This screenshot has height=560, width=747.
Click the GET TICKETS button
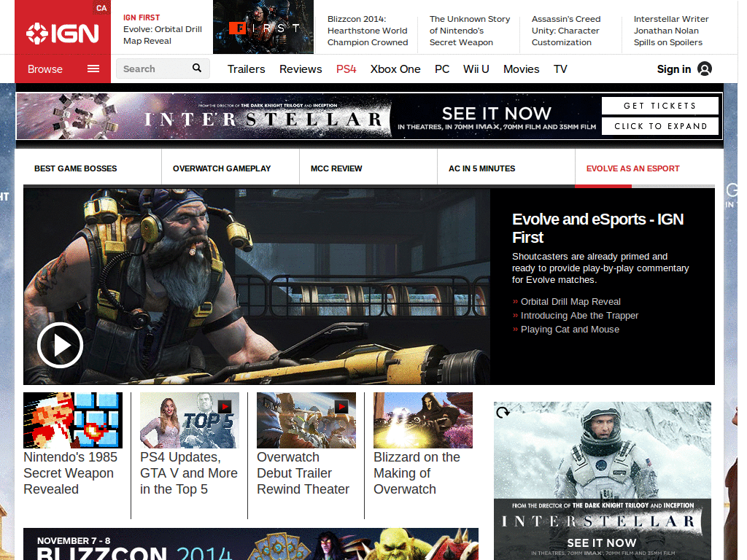point(659,106)
